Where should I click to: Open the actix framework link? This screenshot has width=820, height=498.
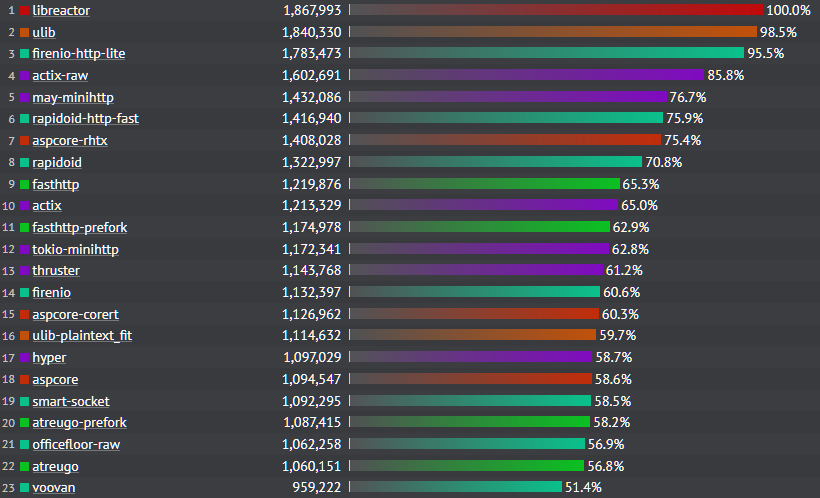[47, 206]
